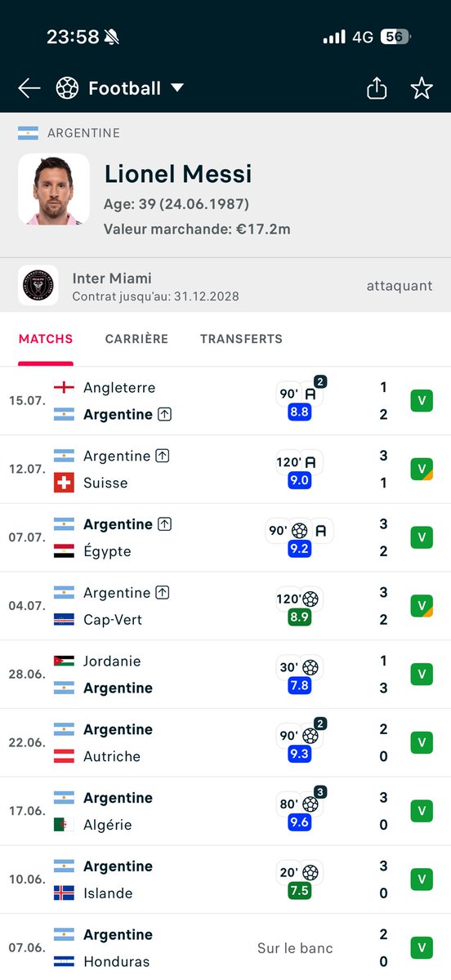This screenshot has height=980, width=451.
Task: Click the advancing arrow icon beside Argentine vs Suisse
Action: (x=162, y=456)
